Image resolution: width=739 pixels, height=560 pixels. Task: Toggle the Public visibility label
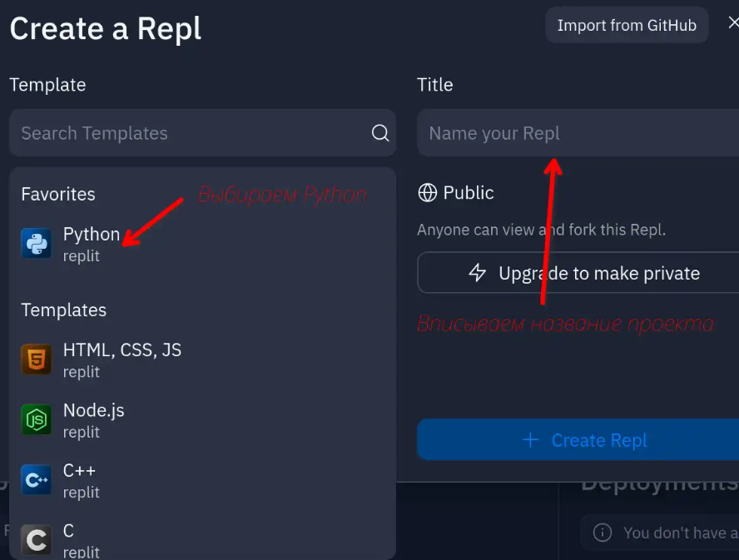pos(469,193)
